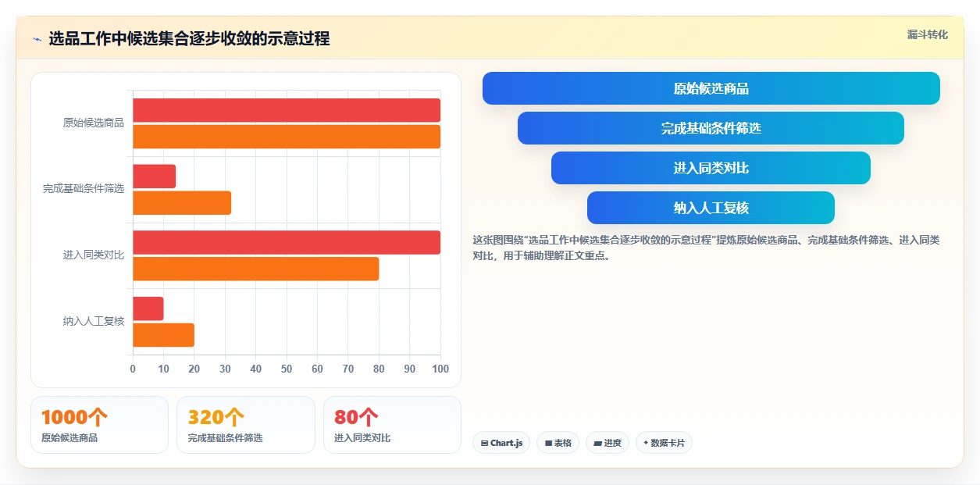Click the red bar for 纳入人工复核
980x485 pixels.
coord(148,308)
